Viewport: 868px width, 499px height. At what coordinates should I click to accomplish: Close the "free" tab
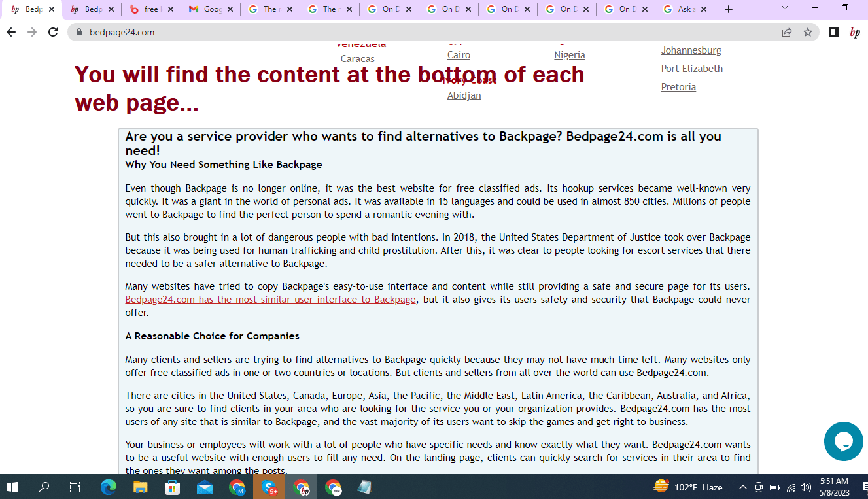tap(171, 9)
